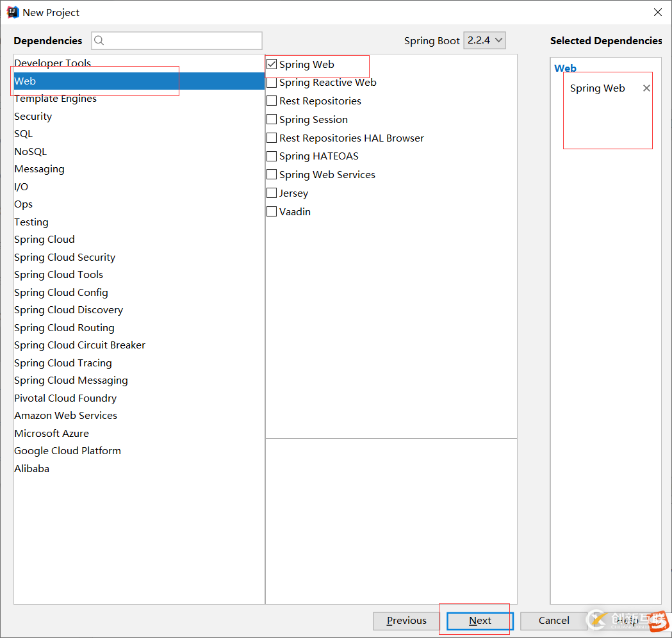Select the Testing category

(x=139, y=222)
